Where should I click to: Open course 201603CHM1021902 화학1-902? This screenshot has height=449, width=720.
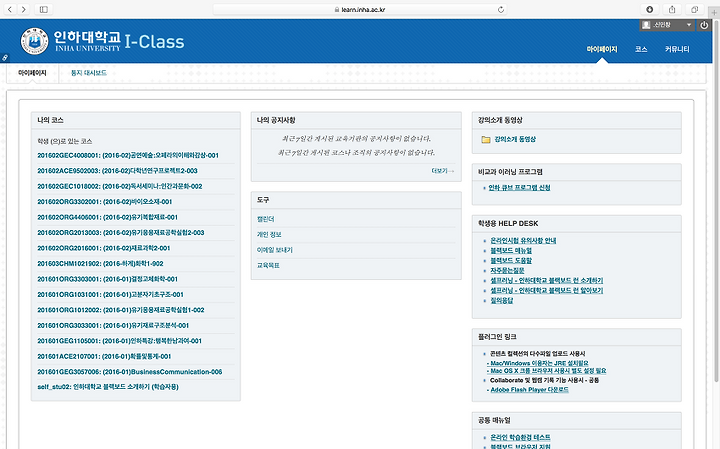tap(100, 264)
